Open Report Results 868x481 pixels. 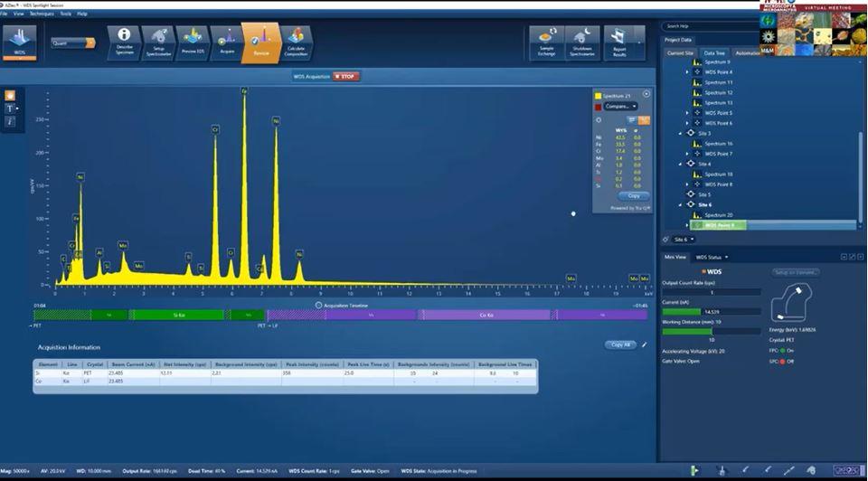(618, 40)
